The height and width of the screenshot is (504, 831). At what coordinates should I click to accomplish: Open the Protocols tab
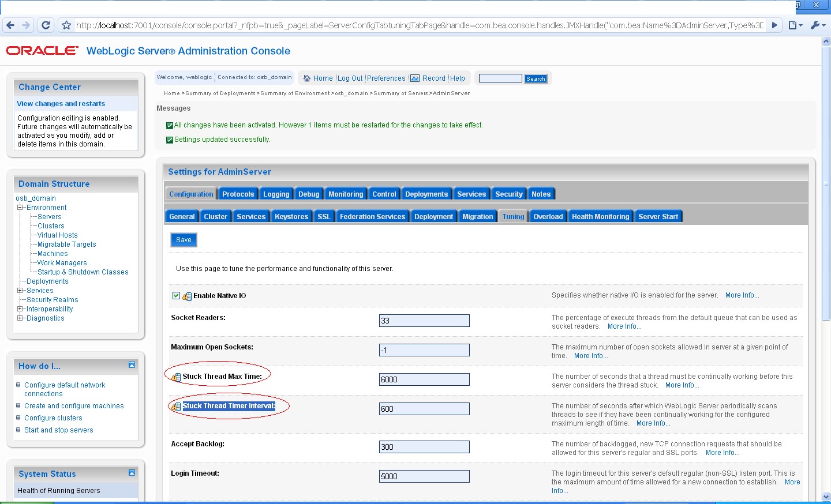coord(238,194)
